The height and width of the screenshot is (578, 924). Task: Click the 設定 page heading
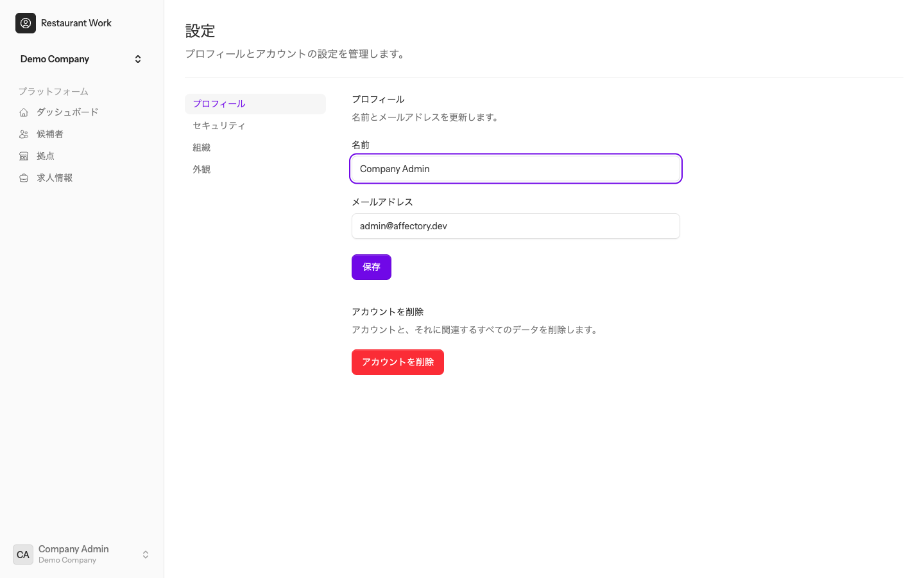[200, 31]
